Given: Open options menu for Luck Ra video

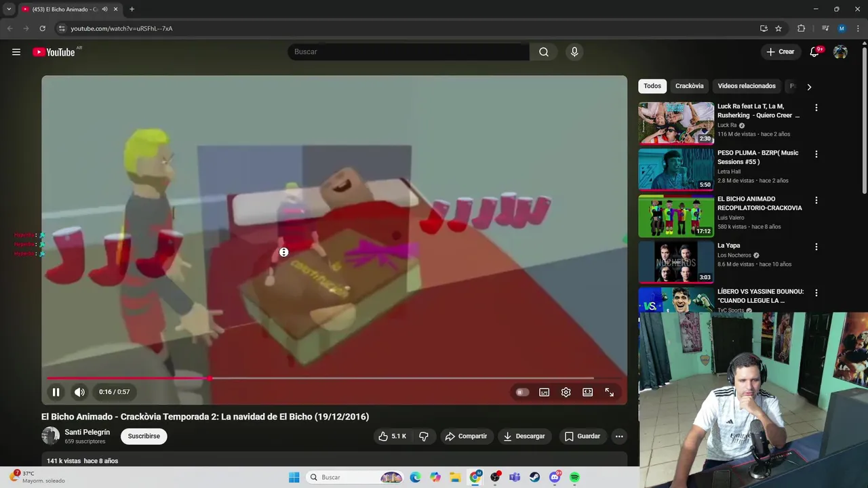Looking at the screenshot, I should click(816, 108).
